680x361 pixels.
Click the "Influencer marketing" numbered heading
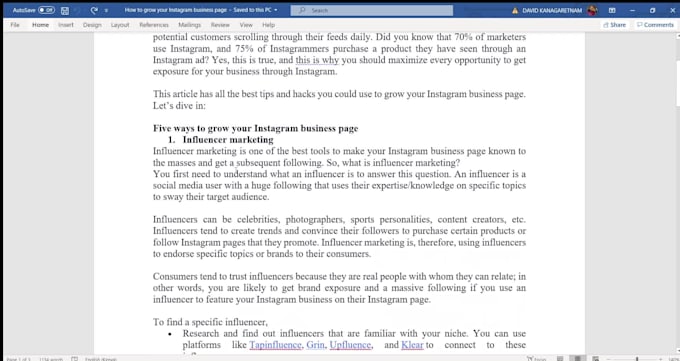coord(228,140)
